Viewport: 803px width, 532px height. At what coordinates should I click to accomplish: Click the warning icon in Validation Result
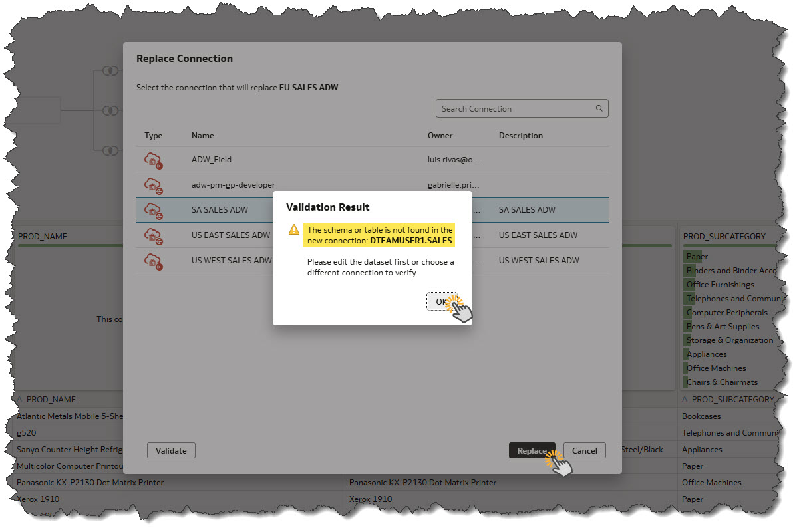click(x=293, y=229)
